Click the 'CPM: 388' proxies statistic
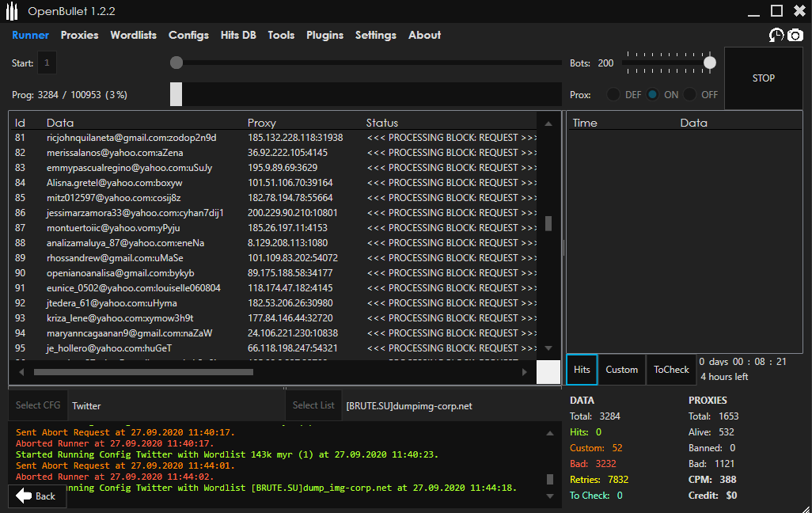 (x=712, y=480)
